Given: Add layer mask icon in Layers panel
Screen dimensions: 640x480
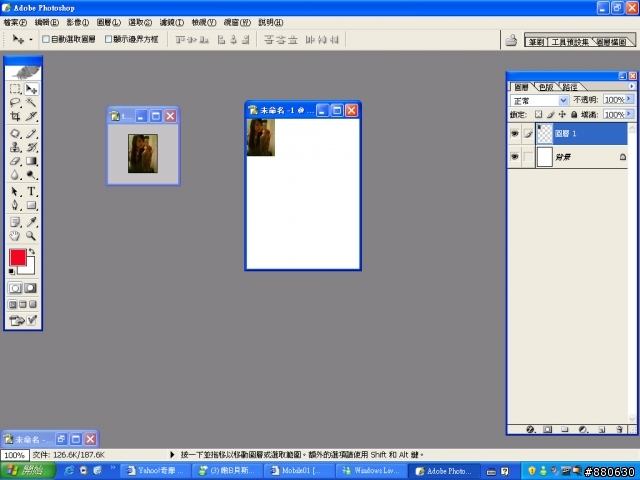Looking at the screenshot, I should [547, 429].
